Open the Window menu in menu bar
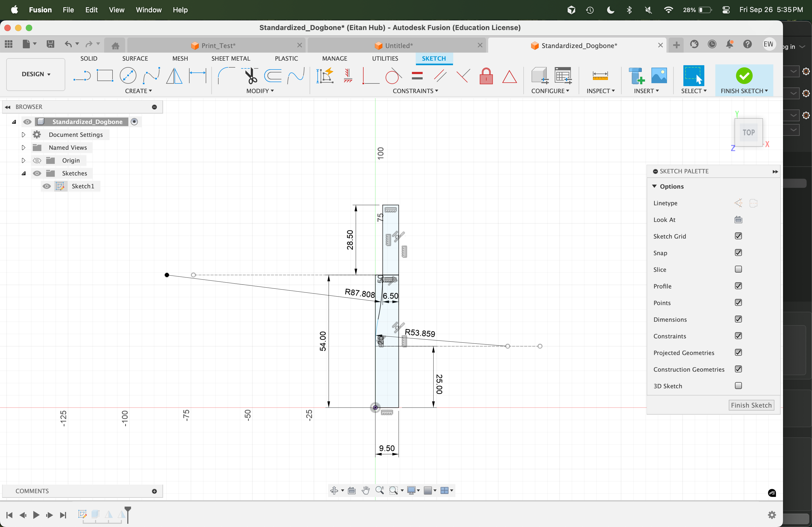This screenshot has height=527, width=812. click(148, 10)
